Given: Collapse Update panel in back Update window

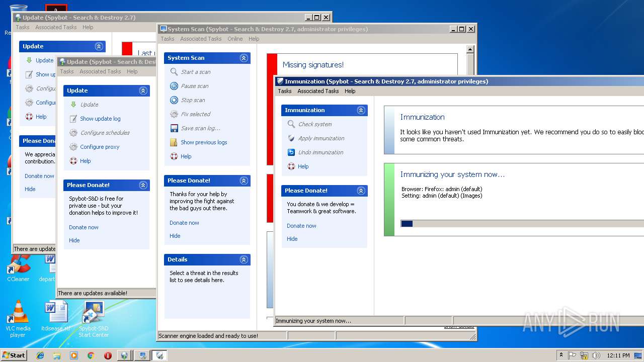Looking at the screenshot, I should 99,46.
